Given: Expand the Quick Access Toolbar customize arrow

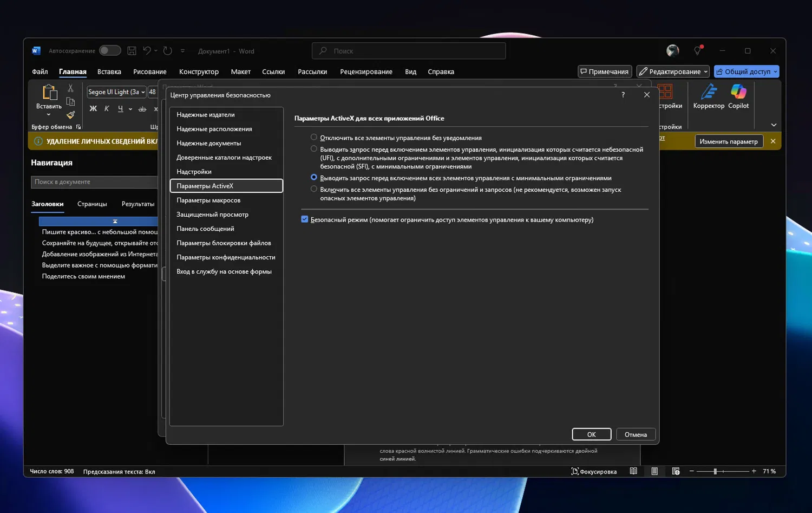Looking at the screenshot, I should pos(182,51).
